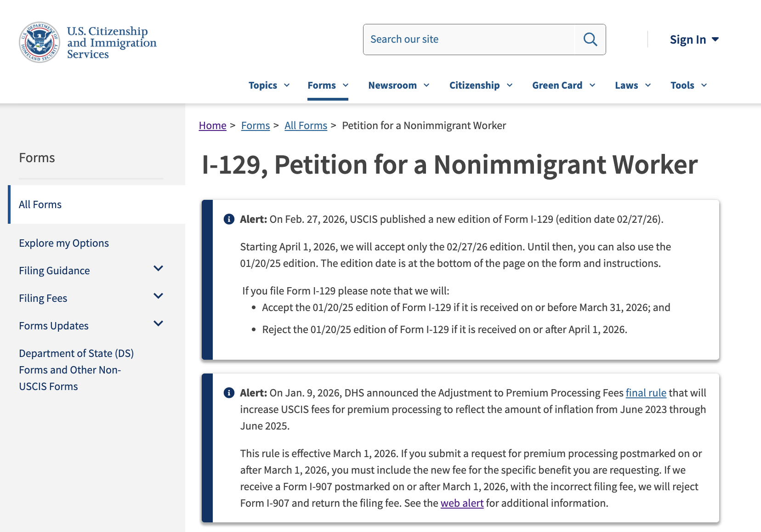Follow the final rule link

click(646, 393)
